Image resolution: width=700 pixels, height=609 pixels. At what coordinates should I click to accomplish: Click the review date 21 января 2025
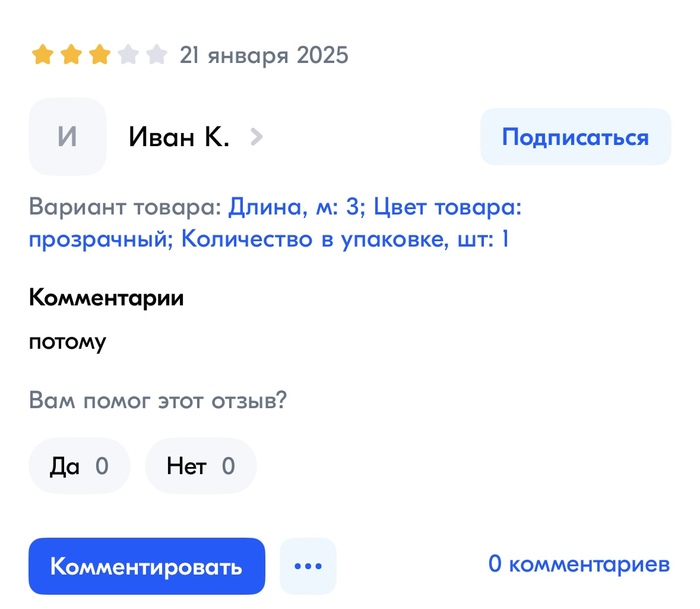coord(264,55)
